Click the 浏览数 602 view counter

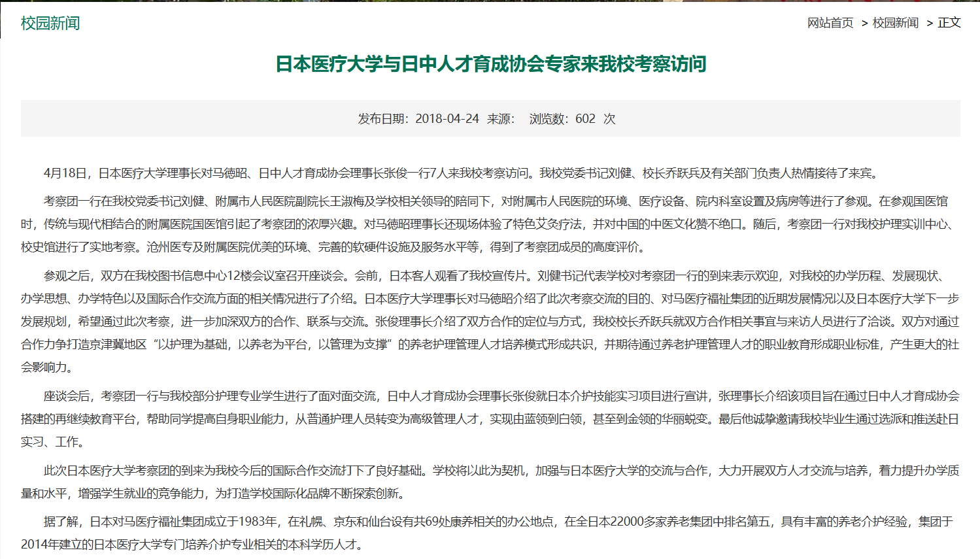tap(572, 119)
